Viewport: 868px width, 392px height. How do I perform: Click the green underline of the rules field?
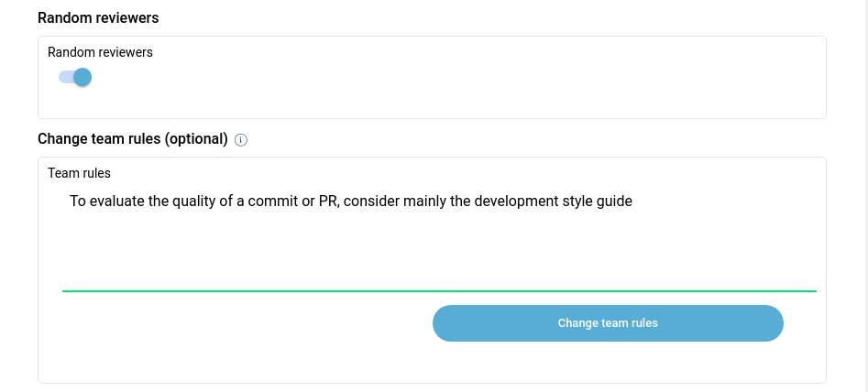[438, 290]
